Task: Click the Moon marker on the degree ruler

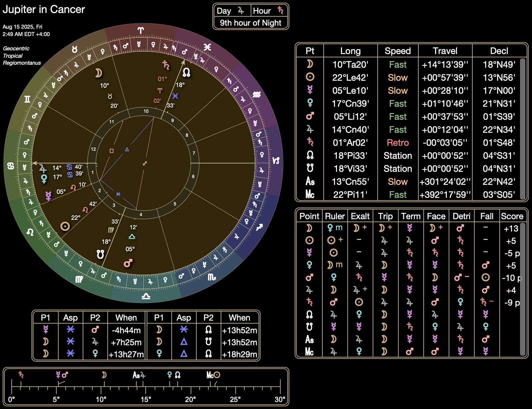Action: (104, 375)
